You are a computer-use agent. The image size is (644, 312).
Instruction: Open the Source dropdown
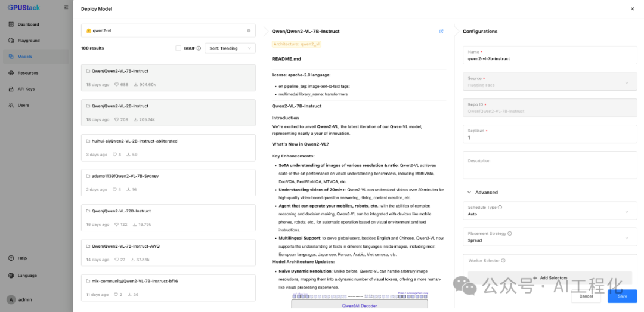(550, 82)
